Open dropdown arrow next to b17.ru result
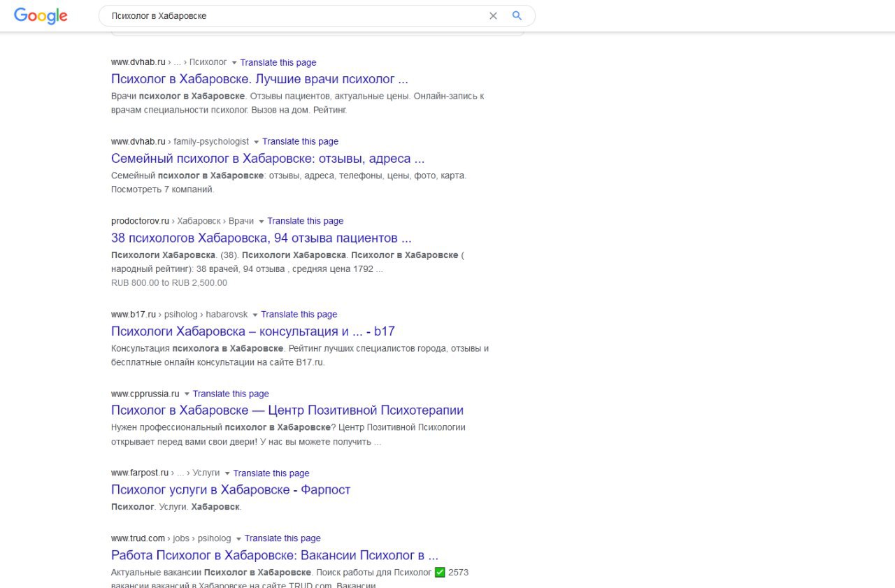Screen dimensions: 895x588 pyautogui.click(x=255, y=315)
